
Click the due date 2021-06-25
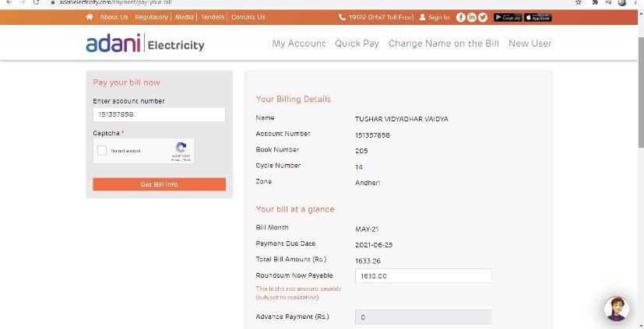click(x=374, y=245)
